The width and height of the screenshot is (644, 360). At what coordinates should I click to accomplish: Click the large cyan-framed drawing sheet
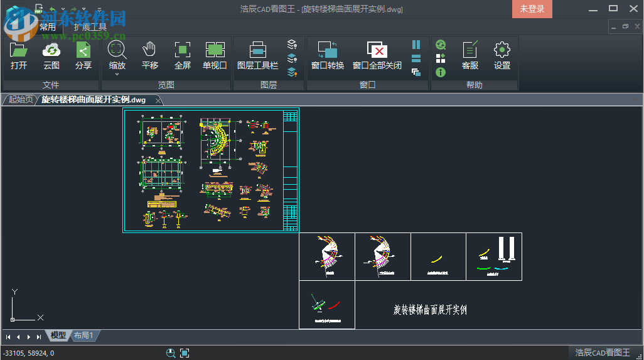pos(211,170)
